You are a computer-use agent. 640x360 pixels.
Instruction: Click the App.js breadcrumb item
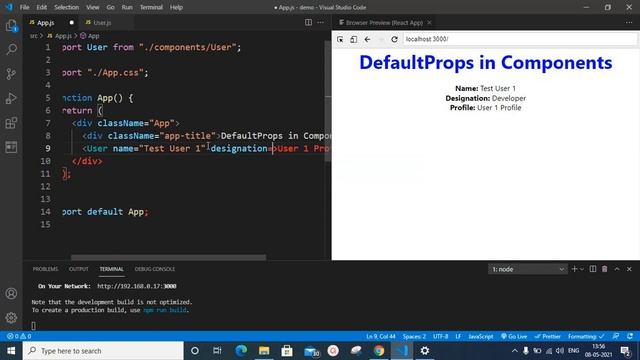click(60, 36)
